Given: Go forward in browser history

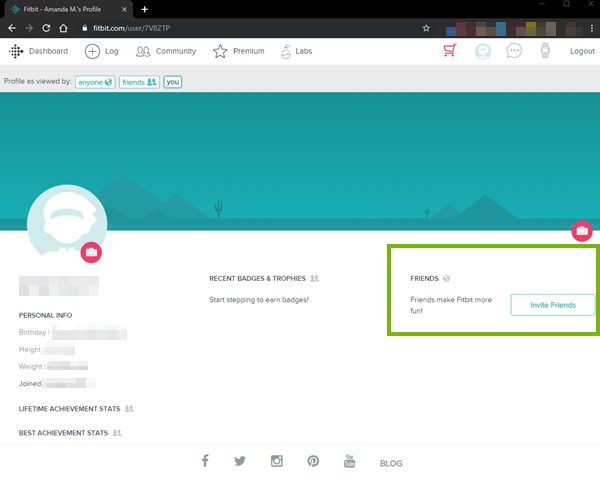Looking at the screenshot, I should pyautogui.click(x=29, y=28).
